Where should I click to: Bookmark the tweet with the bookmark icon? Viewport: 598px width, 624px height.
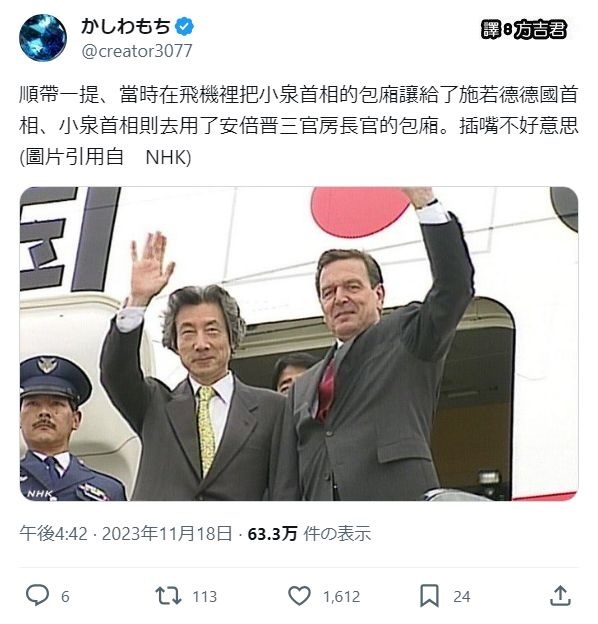tap(430, 596)
